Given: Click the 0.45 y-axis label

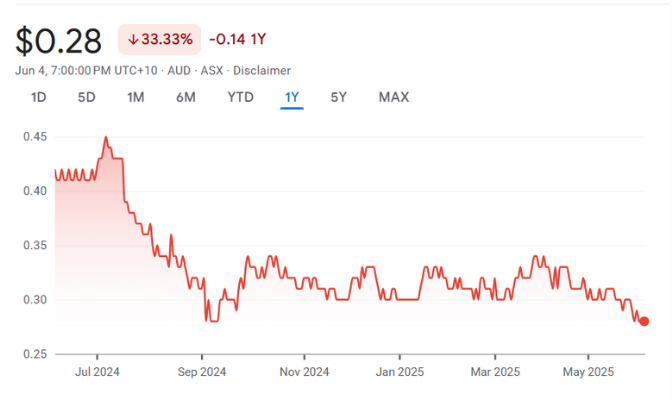Looking at the screenshot, I should [x=34, y=137].
